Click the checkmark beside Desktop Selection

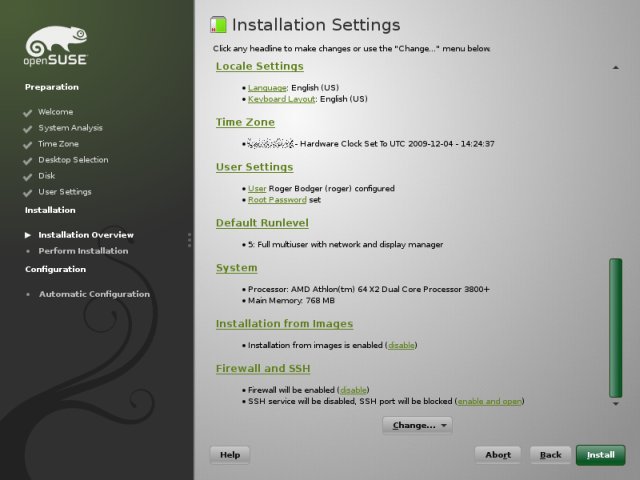point(27,160)
